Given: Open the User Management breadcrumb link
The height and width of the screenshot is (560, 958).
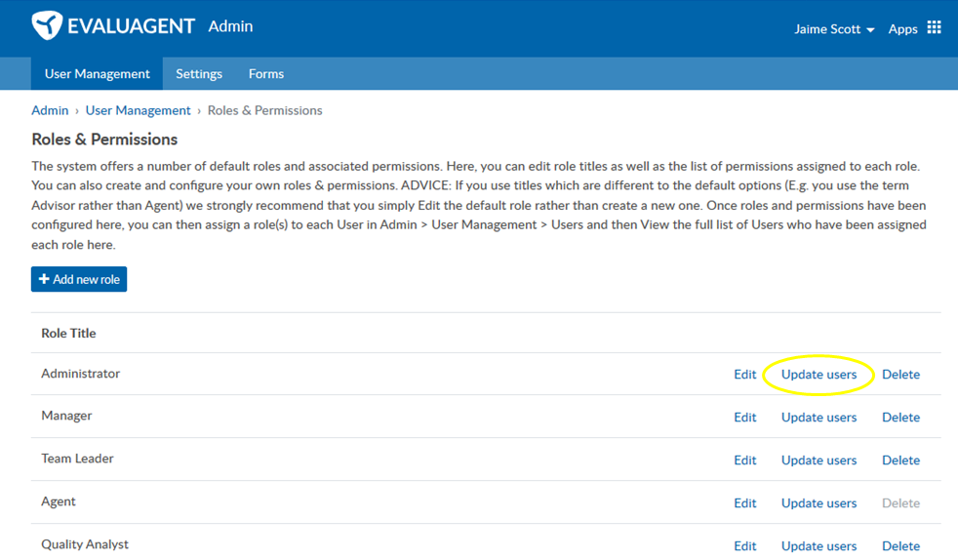Looking at the screenshot, I should coord(139,110).
